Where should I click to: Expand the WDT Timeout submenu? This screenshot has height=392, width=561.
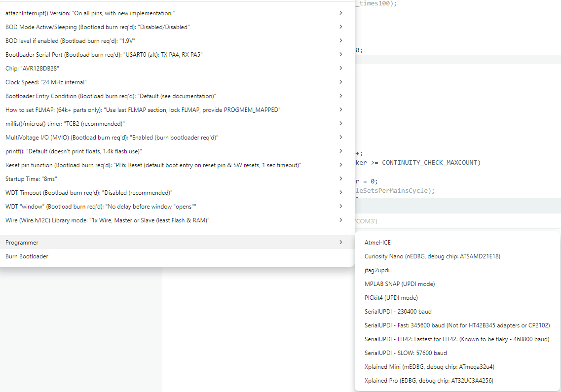[89, 193]
